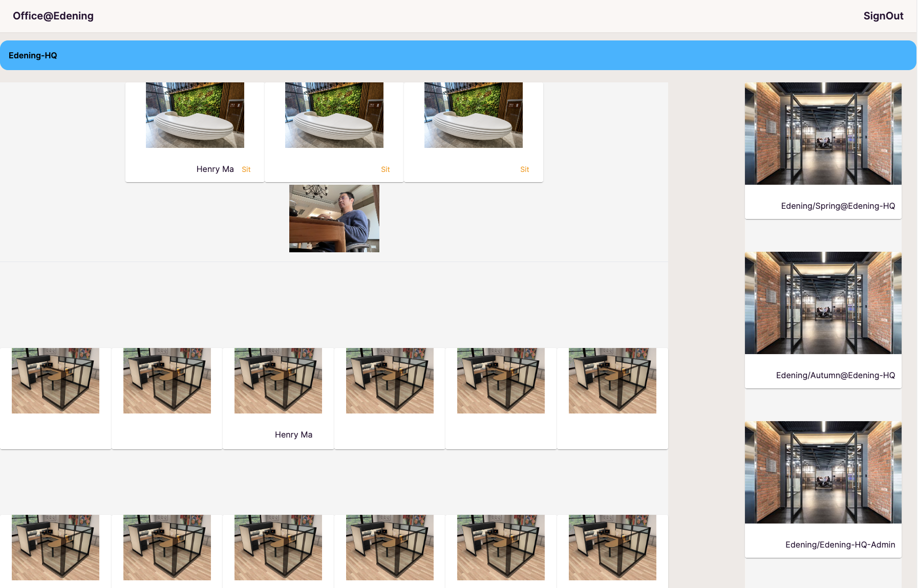Open the middle reception desk image
This screenshot has width=918, height=588.
[x=334, y=115]
